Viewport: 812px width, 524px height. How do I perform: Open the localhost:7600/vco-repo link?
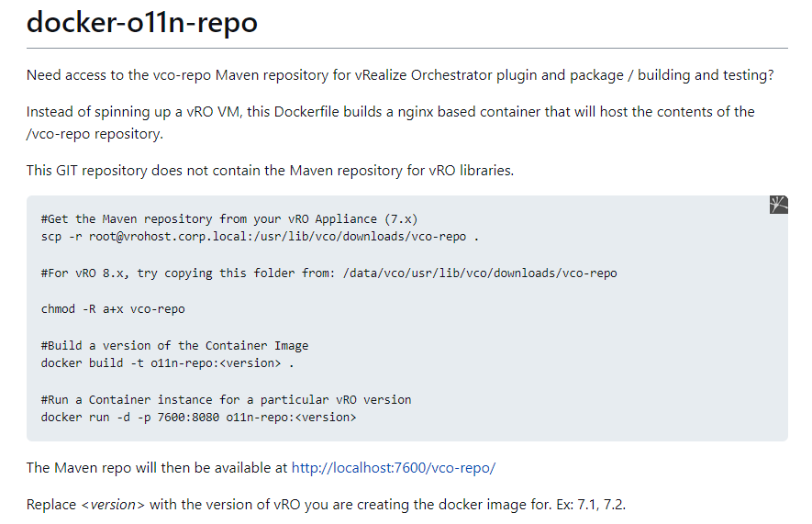click(x=393, y=468)
